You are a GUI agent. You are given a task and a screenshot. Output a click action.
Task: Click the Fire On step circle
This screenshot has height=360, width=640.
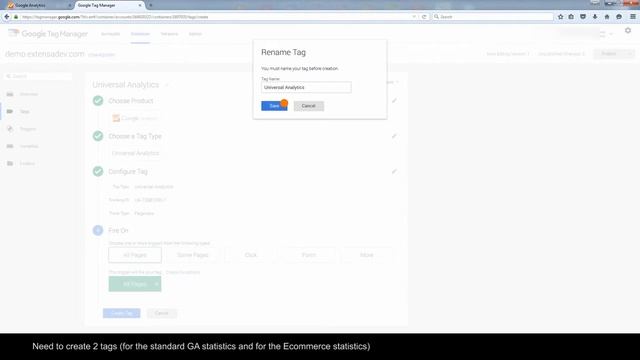98,230
